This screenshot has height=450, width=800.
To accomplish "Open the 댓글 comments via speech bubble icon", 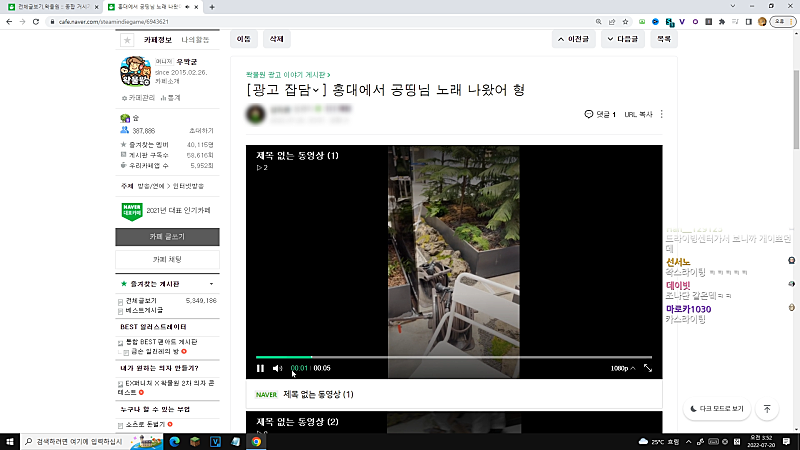I will click(x=589, y=115).
